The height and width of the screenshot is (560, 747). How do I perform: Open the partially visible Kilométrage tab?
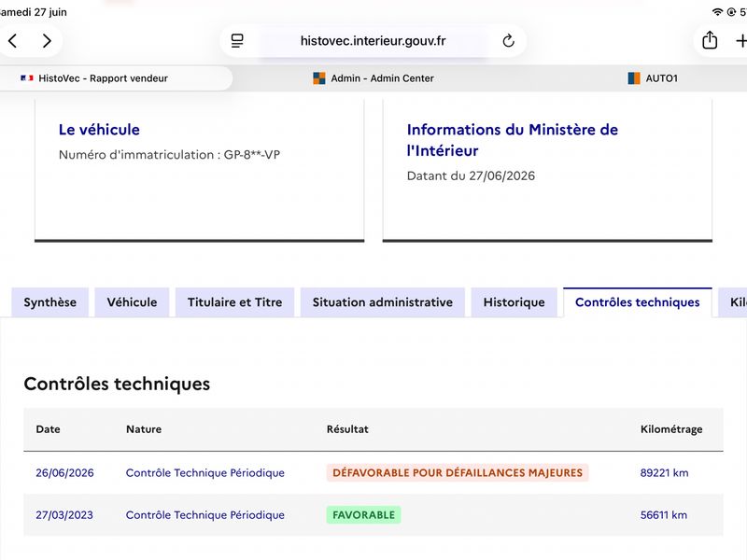(x=734, y=302)
